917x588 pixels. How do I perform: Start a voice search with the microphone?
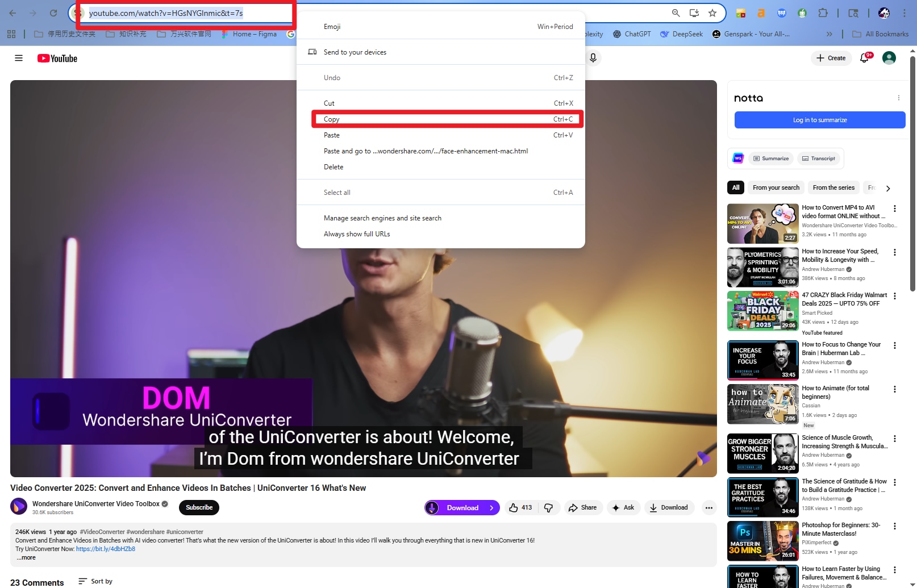[593, 58]
